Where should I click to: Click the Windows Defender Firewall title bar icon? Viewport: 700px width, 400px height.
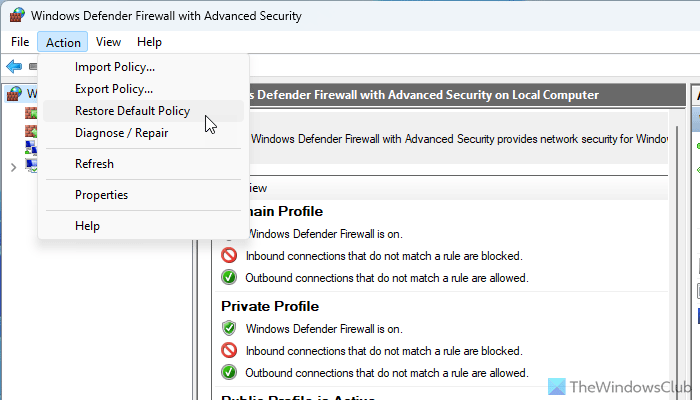[16, 16]
